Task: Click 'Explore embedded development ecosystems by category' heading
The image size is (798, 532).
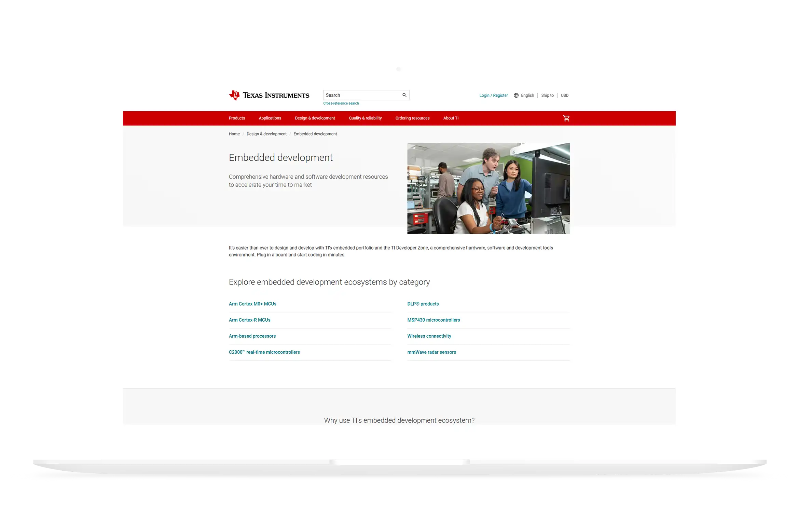Action: coord(329,282)
